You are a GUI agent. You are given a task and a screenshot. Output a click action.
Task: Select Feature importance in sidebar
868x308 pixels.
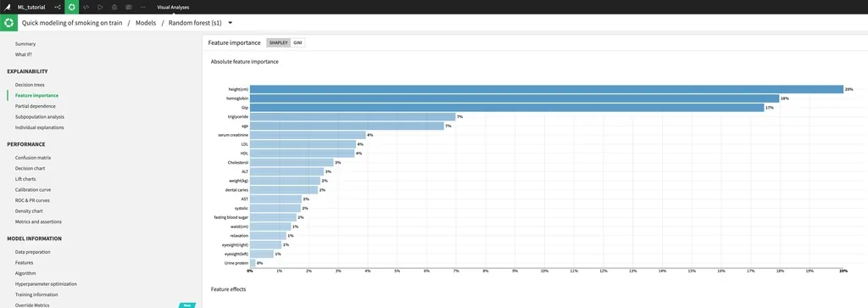tap(36, 95)
